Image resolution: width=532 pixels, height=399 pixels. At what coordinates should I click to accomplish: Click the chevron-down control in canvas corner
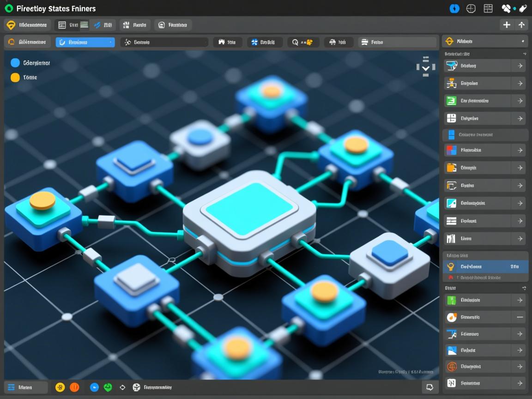tap(425, 67)
